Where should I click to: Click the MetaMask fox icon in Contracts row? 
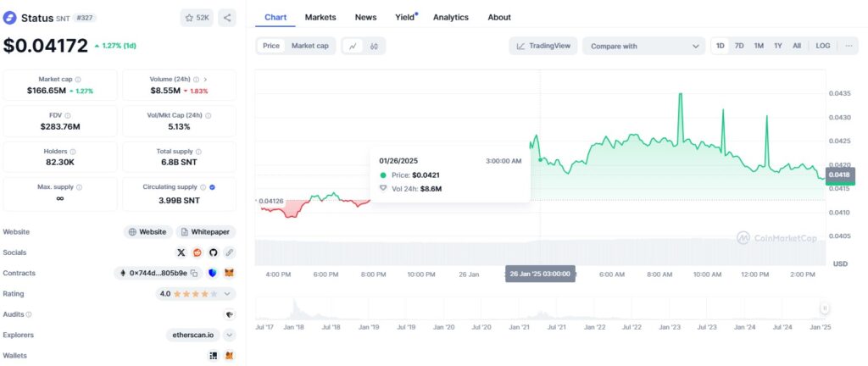(229, 273)
